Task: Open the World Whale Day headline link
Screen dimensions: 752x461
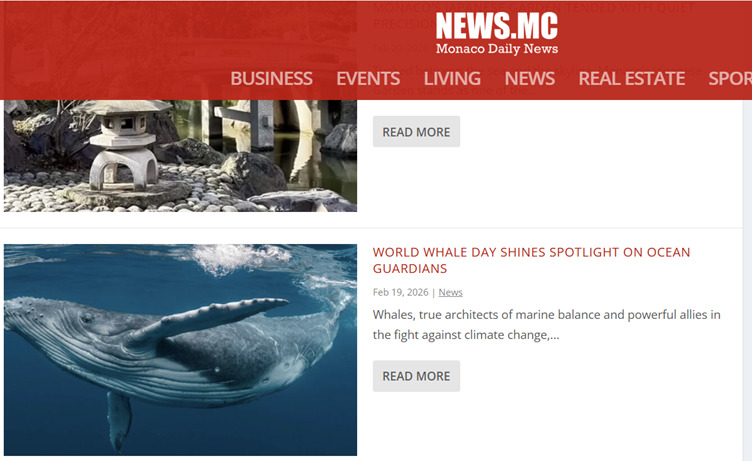Action: tap(531, 260)
